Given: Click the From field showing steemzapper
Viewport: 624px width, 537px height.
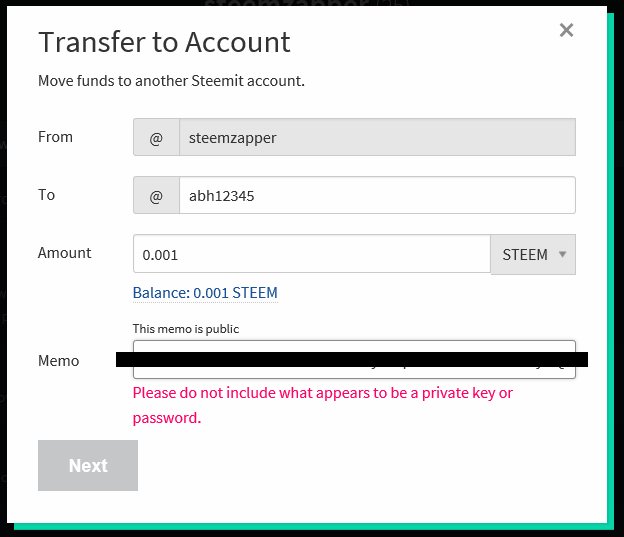Looking at the screenshot, I should 376,138.
